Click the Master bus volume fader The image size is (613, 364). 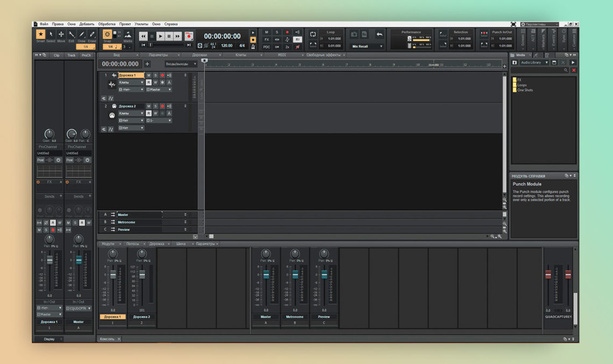266,275
